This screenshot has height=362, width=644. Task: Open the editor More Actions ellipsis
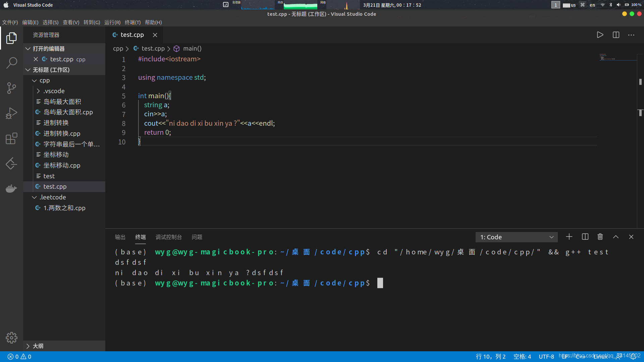tap(631, 35)
